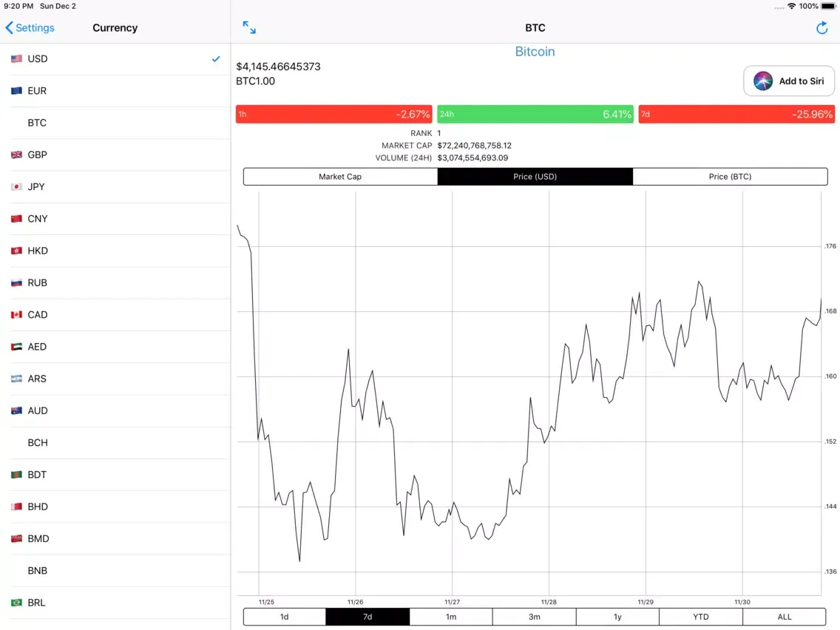
Task: Click the BDT flag icon
Action: 16,475
